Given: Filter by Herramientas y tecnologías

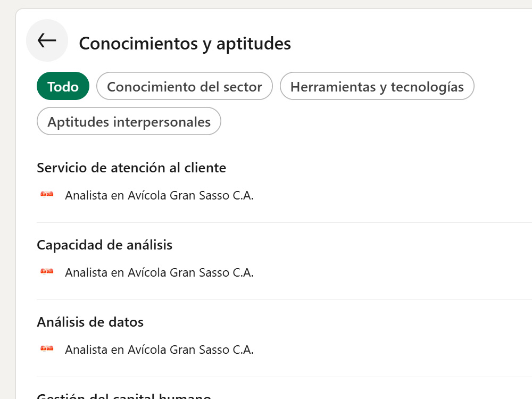Looking at the screenshot, I should (377, 86).
